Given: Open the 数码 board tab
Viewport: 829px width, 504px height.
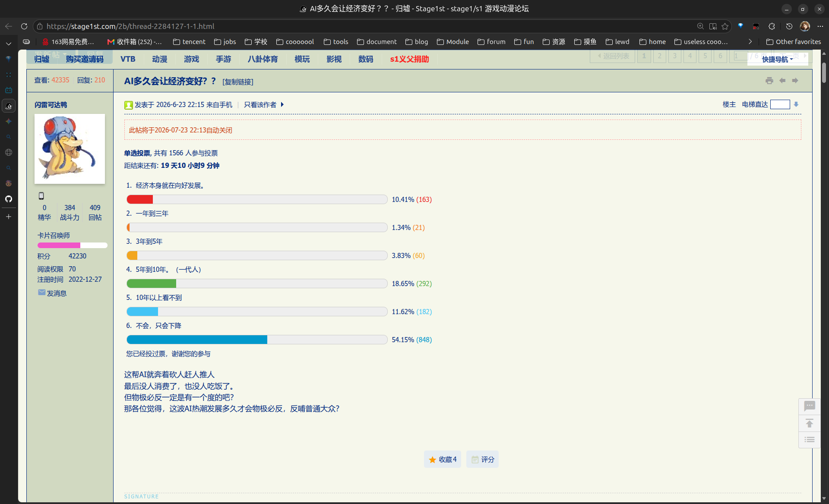Looking at the screenshot, I should tap(366, 59).
